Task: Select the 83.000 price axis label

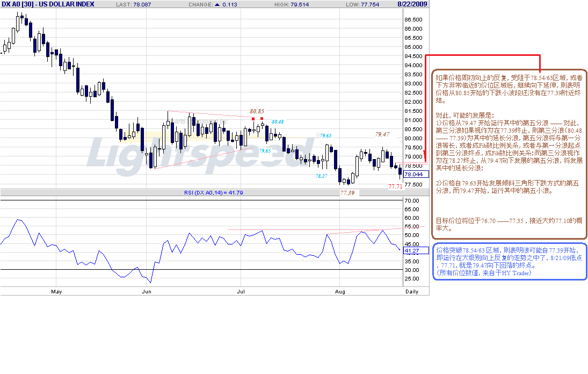Action: (x=413, y=84)
